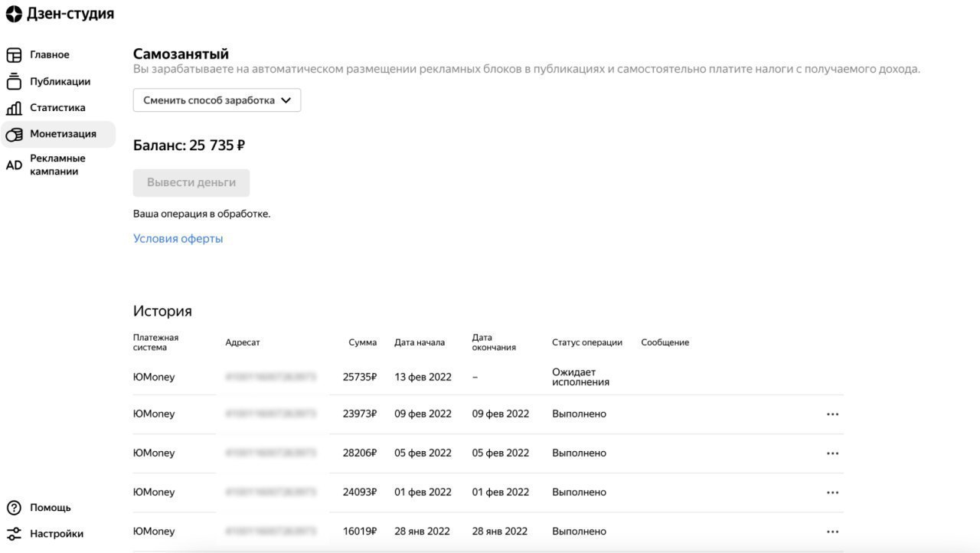Click the Дзен-студия title text

click(x=70, y=14)
